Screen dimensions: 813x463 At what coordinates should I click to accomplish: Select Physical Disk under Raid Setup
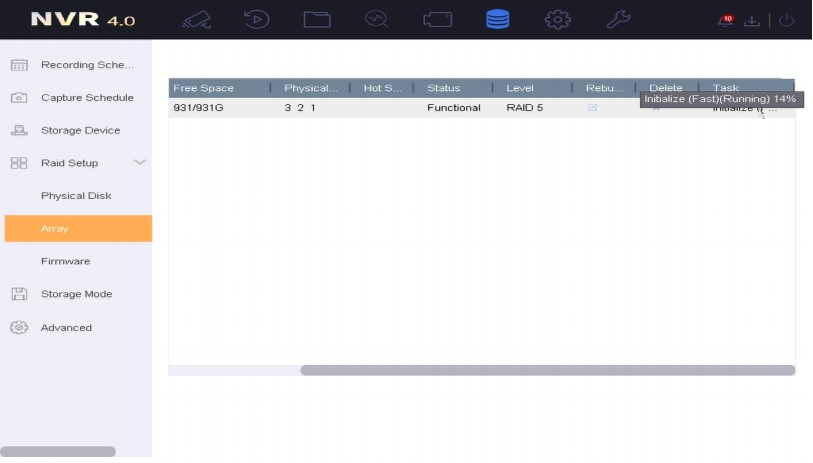(x=76, y=196)
